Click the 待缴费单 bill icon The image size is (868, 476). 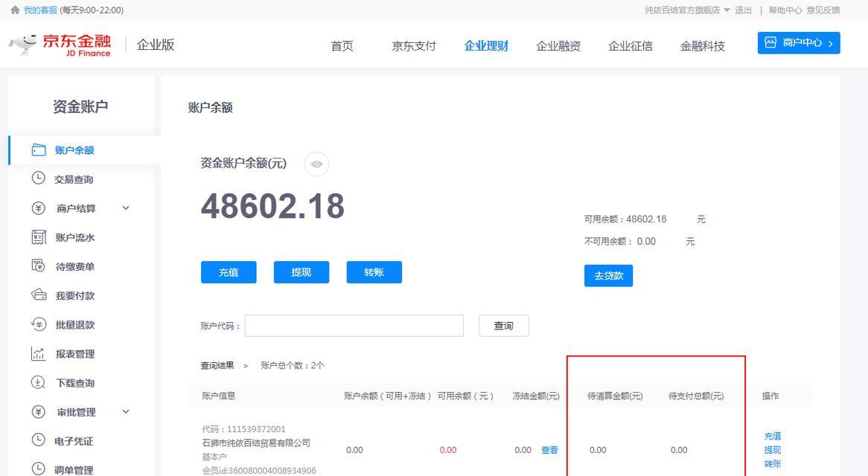[38, 266]
